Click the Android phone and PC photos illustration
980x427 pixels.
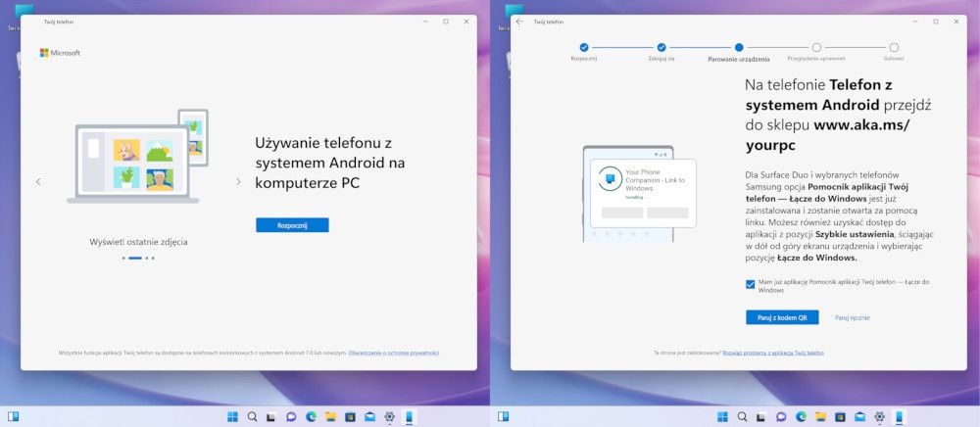(137, 156)
